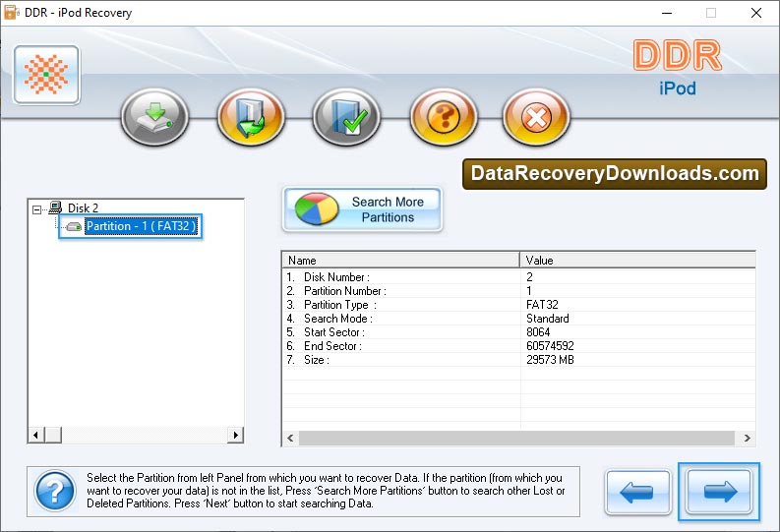Click Search More Partitions button
780x532 pixels.
[x=362, y=209]
